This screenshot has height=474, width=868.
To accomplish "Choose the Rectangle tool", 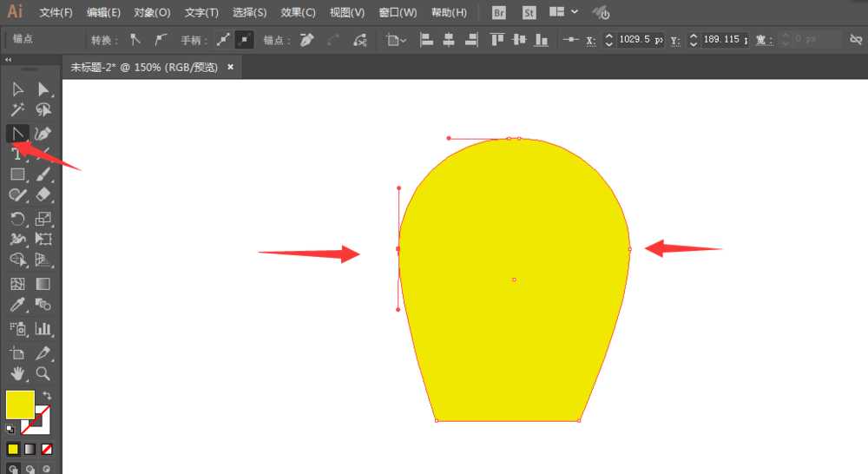I will [17, 174].
